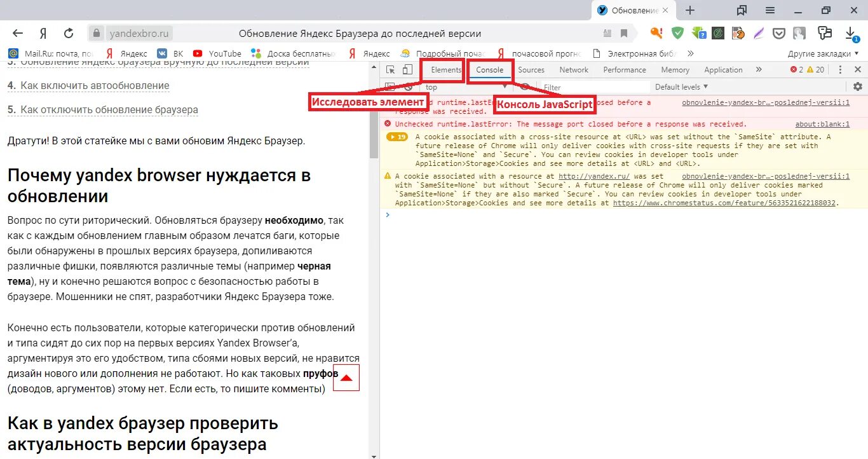The height and width of the screenshot is (459, 868).
Task: Click the red error count indicator
Action: click(x=797, y=70)
